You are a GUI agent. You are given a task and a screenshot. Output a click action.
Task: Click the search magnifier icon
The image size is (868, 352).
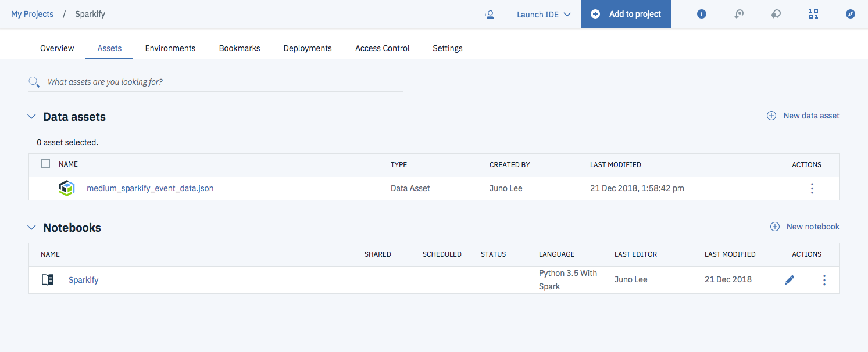click(x=34, y=82)
